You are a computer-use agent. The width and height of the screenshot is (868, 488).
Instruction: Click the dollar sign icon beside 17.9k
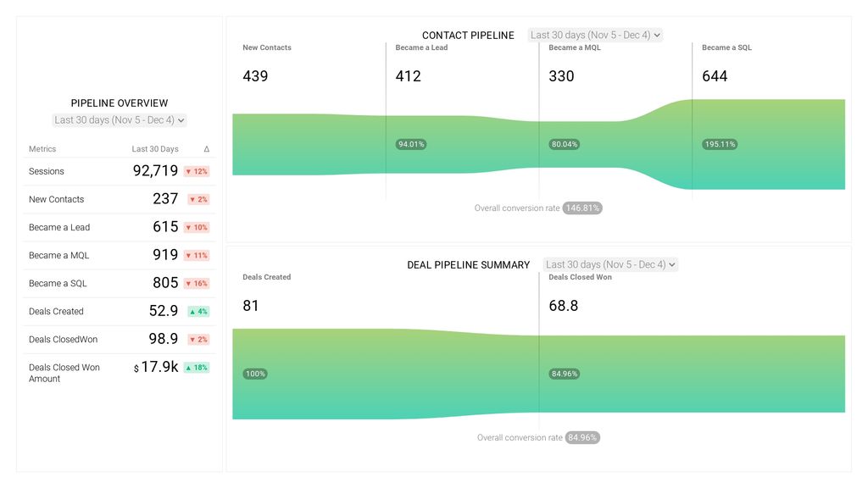click(135, 369)
